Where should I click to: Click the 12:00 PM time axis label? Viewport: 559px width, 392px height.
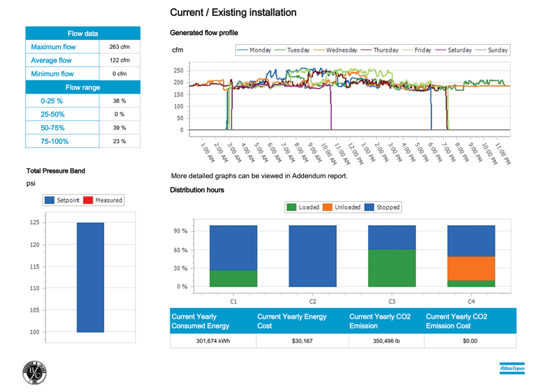[x=356, y=153]
